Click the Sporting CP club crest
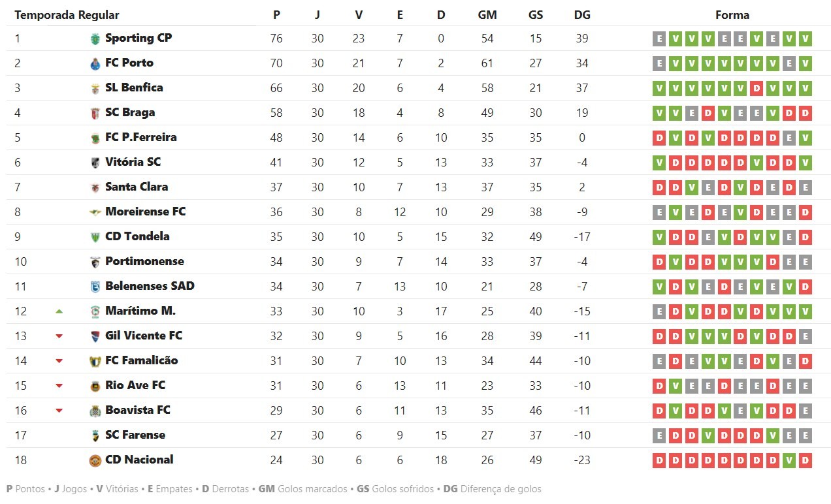 pos(95,39)
